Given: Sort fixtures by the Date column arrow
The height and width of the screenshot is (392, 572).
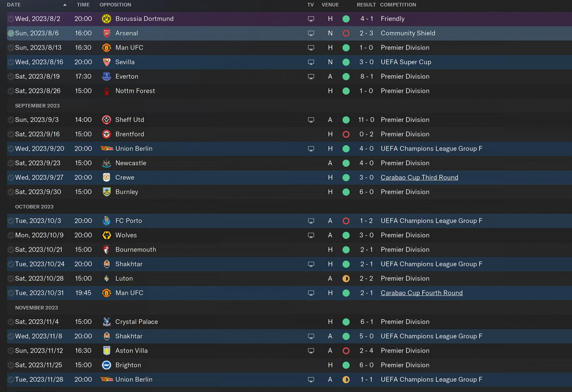Looking at the screenshot, I should click(65, 5).
